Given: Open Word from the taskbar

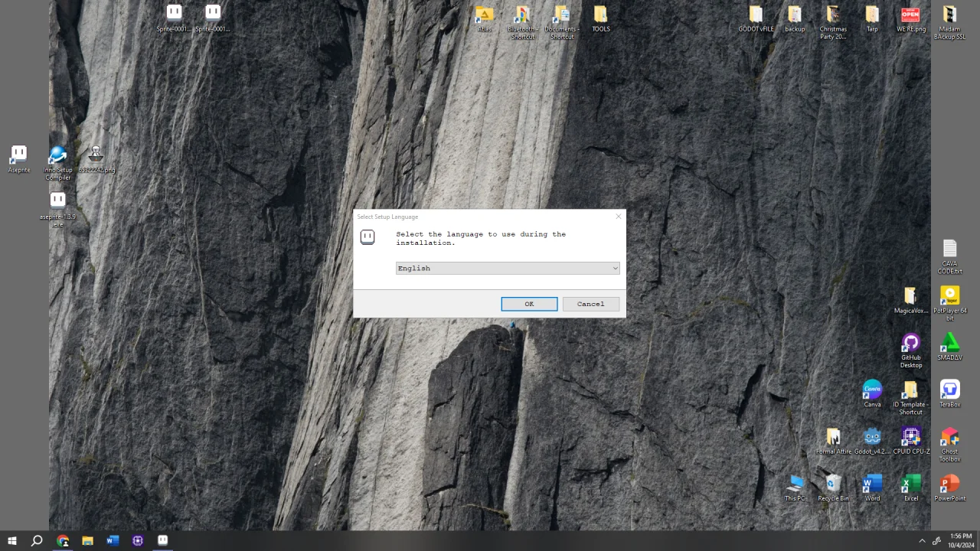Looking at the screenshot, I should tap(113, 540).
